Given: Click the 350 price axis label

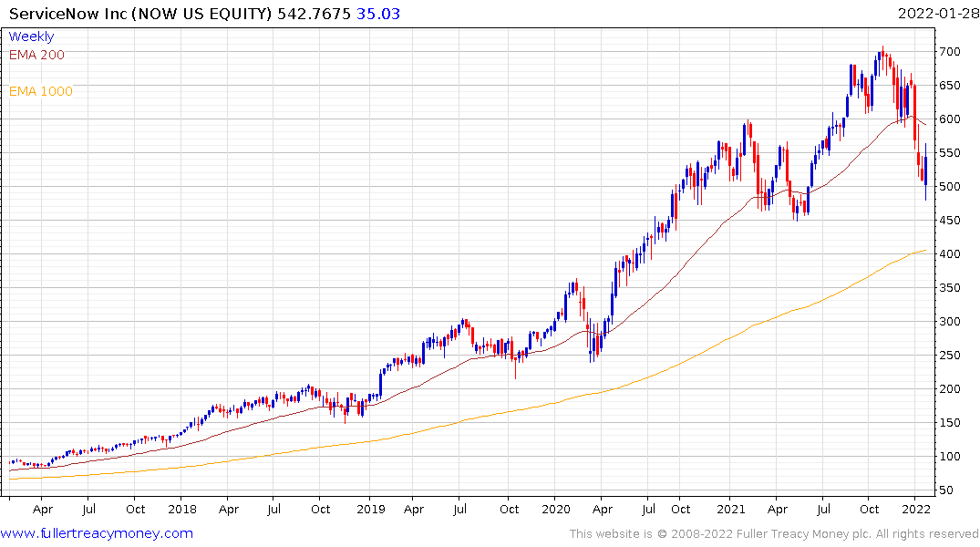Looking at the screenshot, I should tap(949, 288).
